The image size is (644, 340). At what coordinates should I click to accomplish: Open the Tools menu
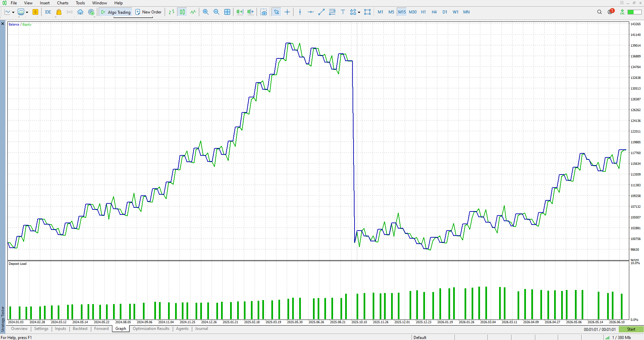click(x=80, y=3)
